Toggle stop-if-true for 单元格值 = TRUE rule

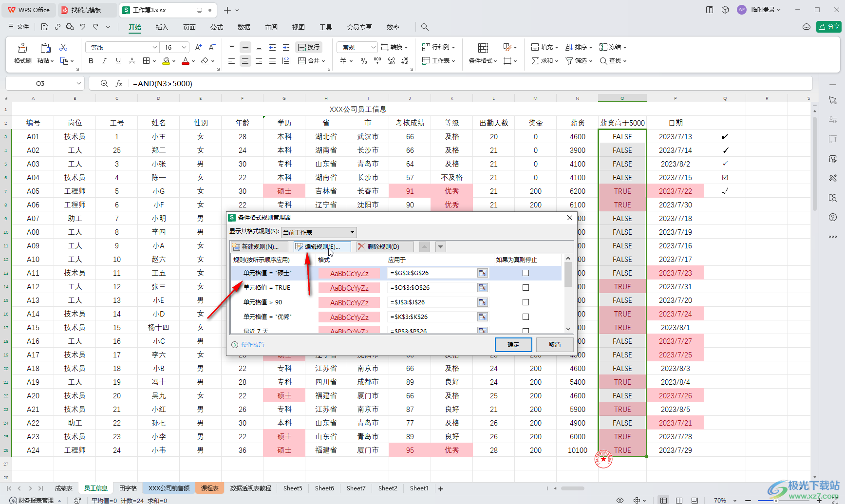pos(526,288)
